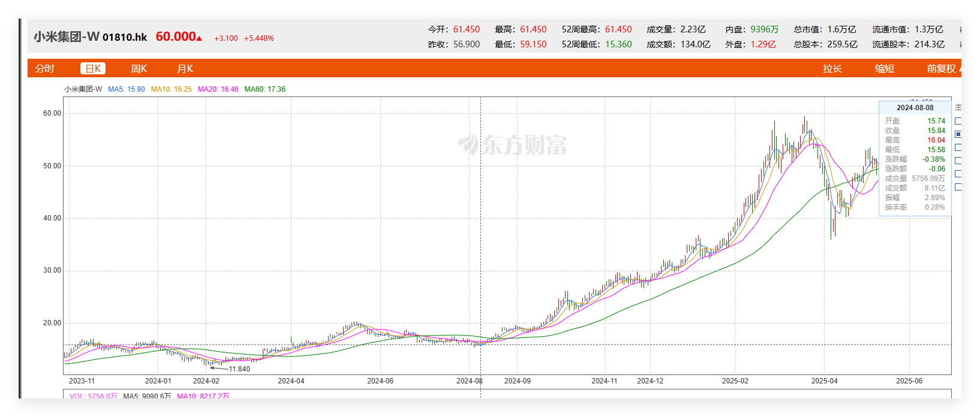Screen dimensions: 980x417
Task: Click the MA60: 17.36 legend label
Action: pos(265,89)
